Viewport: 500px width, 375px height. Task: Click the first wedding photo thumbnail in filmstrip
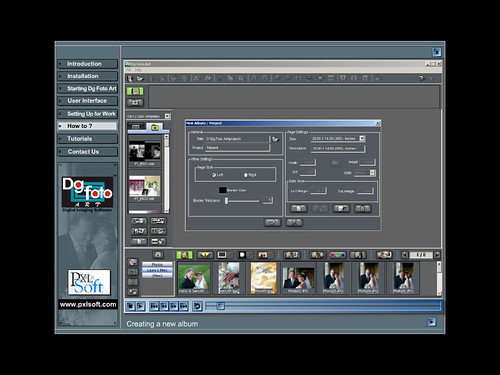(194, 277)
